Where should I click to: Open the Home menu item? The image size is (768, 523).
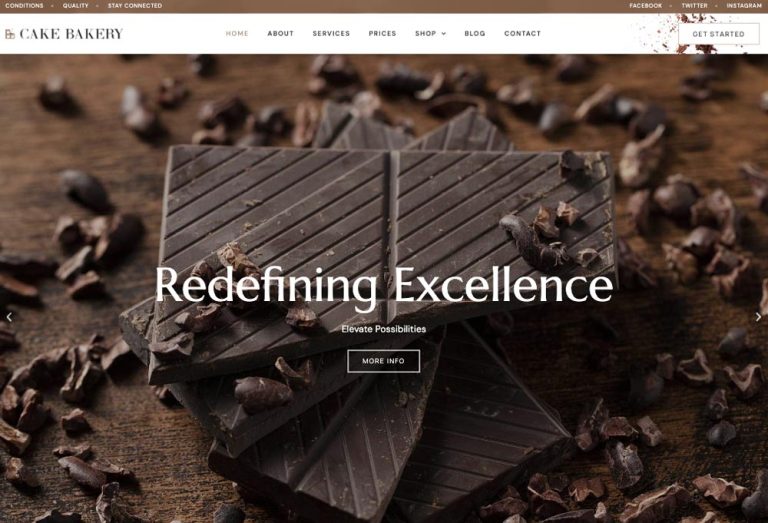click(x=237, y=33)
